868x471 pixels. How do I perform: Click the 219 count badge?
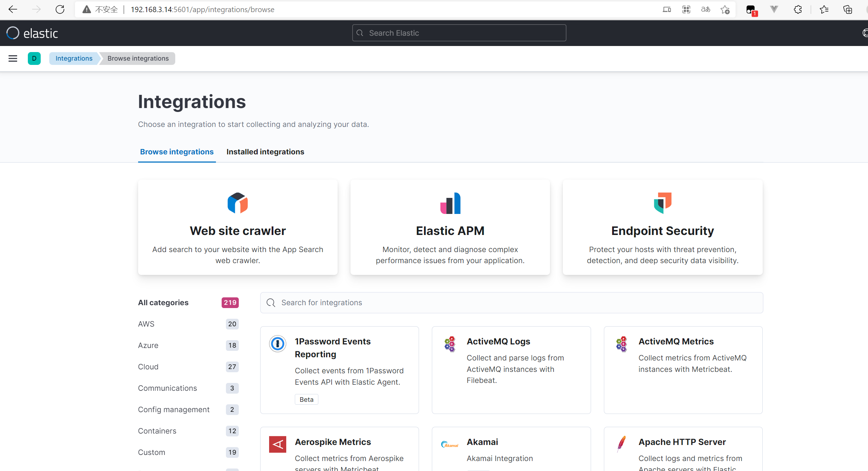[x=230, y=303]
